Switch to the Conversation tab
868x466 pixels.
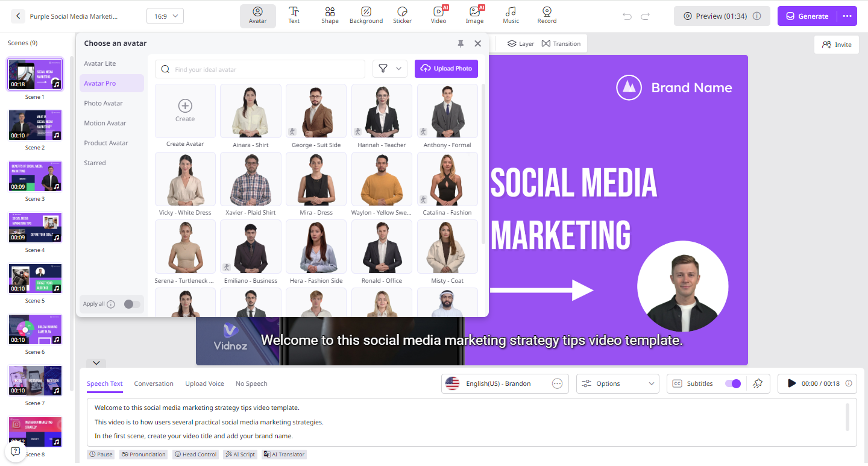[154, 383]
